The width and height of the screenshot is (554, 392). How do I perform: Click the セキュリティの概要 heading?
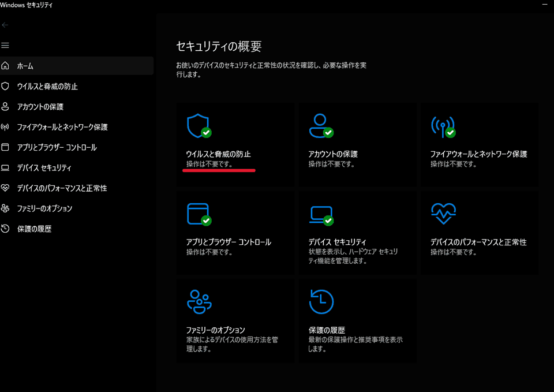click(219, 46)
